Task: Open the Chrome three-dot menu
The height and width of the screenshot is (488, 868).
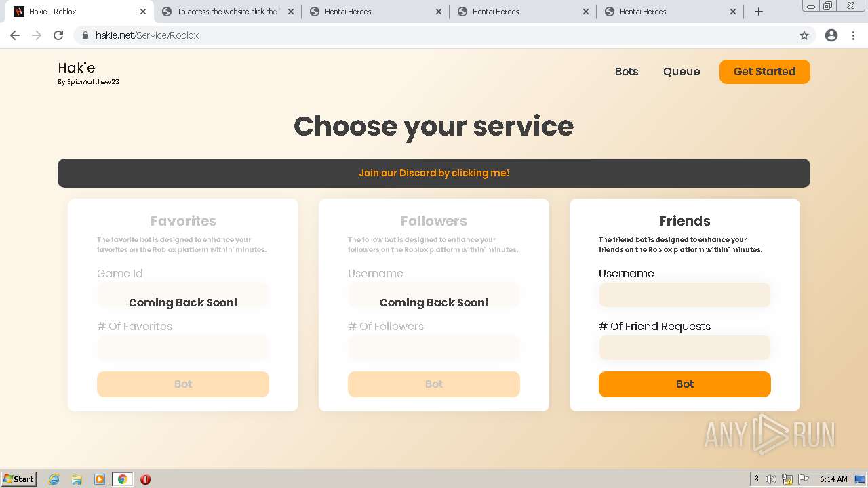Action: point(854,35)
